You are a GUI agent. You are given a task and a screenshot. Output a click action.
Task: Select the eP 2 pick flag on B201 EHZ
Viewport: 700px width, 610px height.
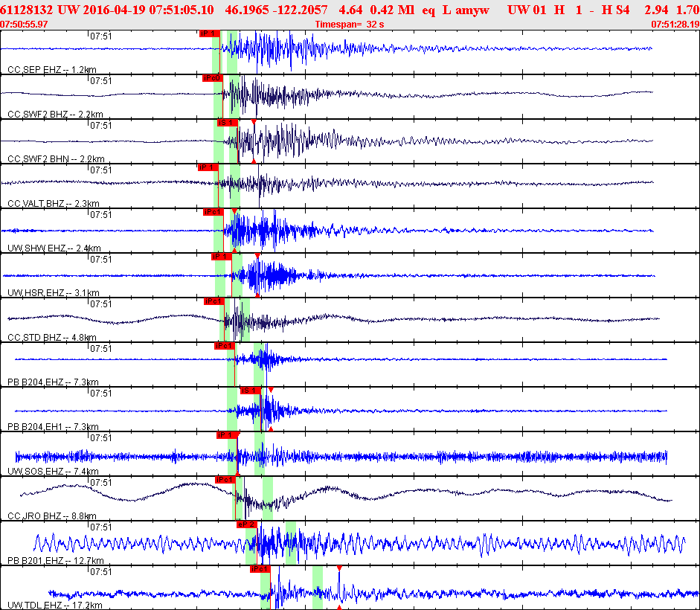(x=247, y=524)
